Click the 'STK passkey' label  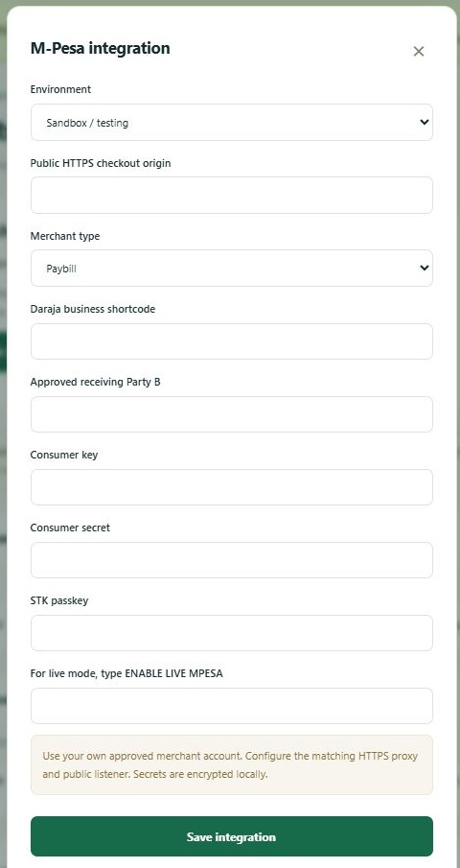pos(59,600)
